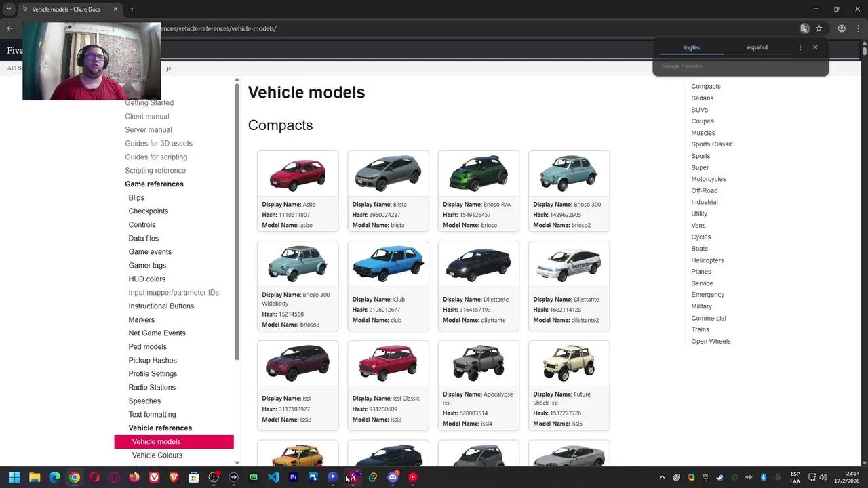Open Scripting reference sidebar item
This screenshot has height=488, width=868.
155,171
